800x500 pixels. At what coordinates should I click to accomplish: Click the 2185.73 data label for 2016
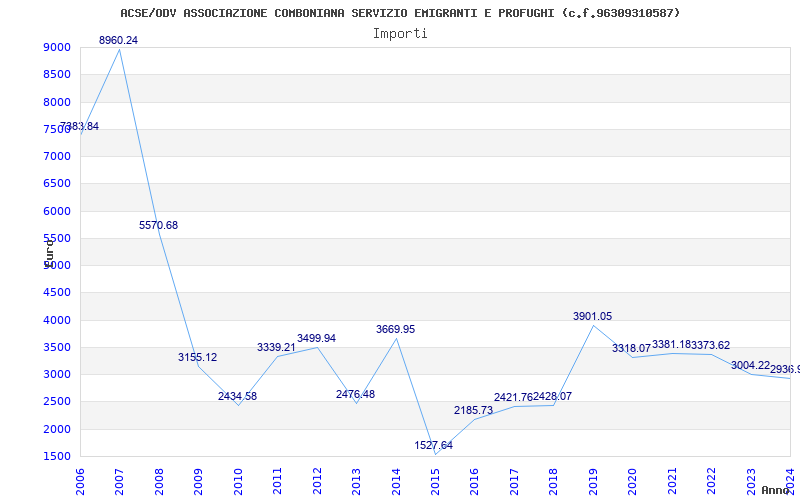pos(473,411)
